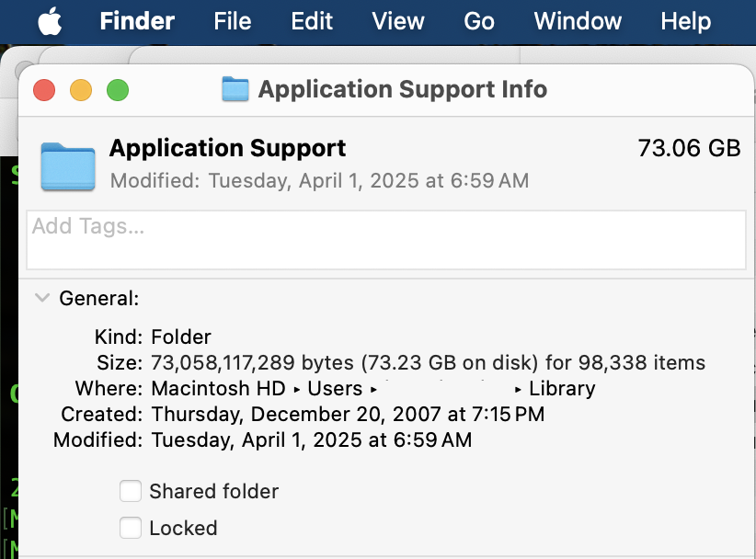The height and width of the screenshot is (559, 756).
Task: Collapse the General section
Action: [42, 298]
